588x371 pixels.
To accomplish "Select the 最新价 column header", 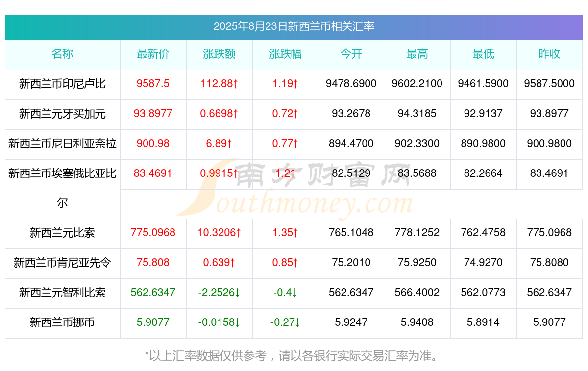I will coord(153,54).
